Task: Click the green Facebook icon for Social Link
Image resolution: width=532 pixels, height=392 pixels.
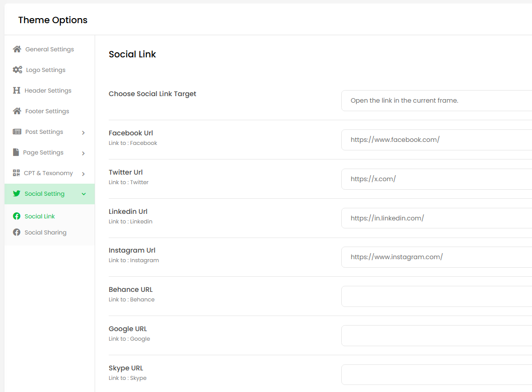Action: click(17, 216)
